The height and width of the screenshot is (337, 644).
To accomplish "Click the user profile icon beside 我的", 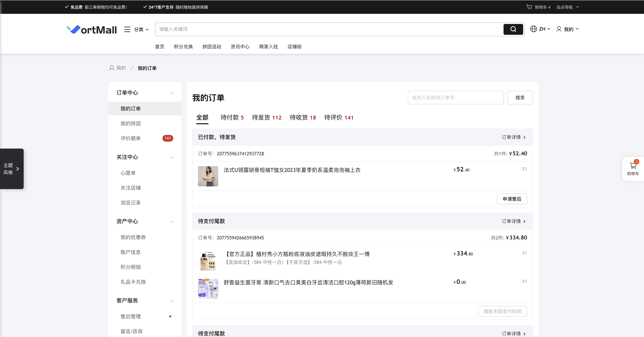I will click(x=559, y=29).
